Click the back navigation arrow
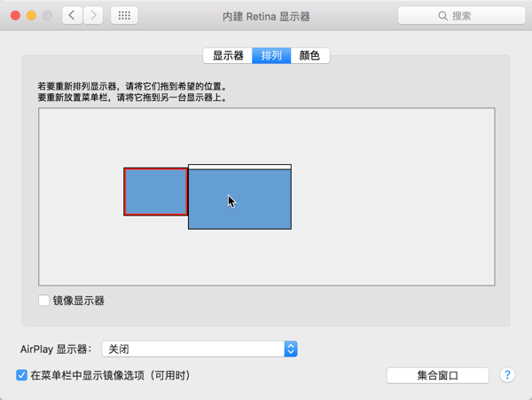Screen dimensions: 532x400 72,16
